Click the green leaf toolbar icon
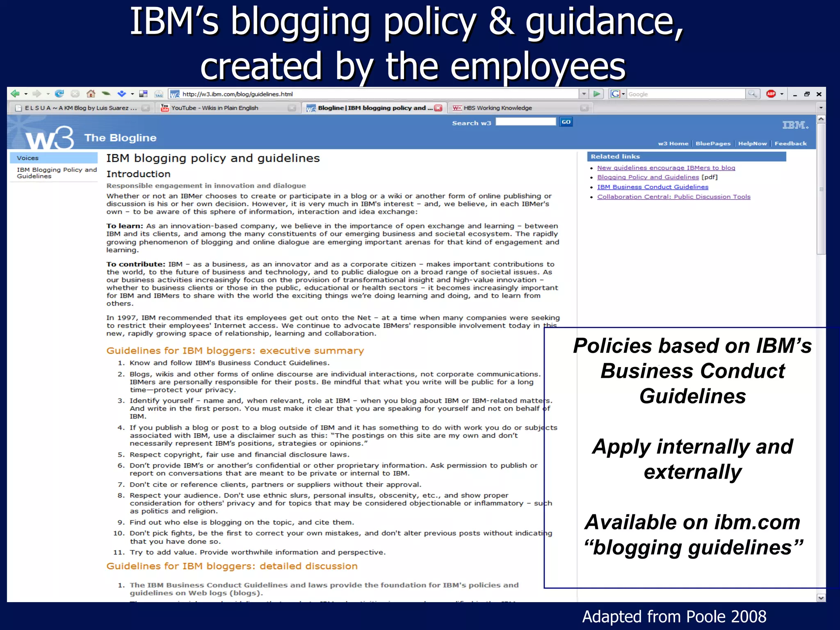 coord(106,94)
